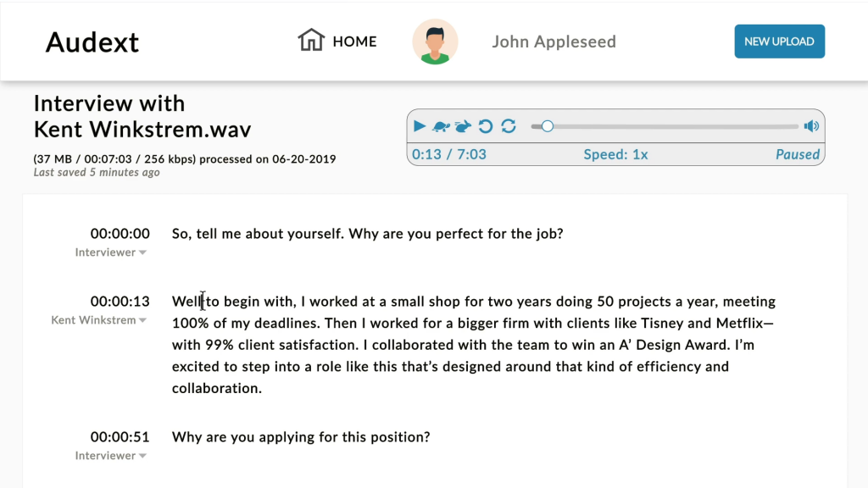868x488 pixels.
Task: Play the interview audio
Action: (419, 126)
